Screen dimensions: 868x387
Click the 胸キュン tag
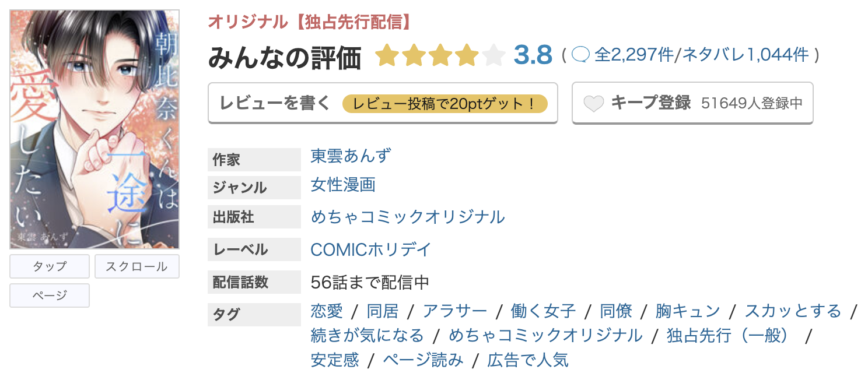pyautogui.click(x=688, y=311)
